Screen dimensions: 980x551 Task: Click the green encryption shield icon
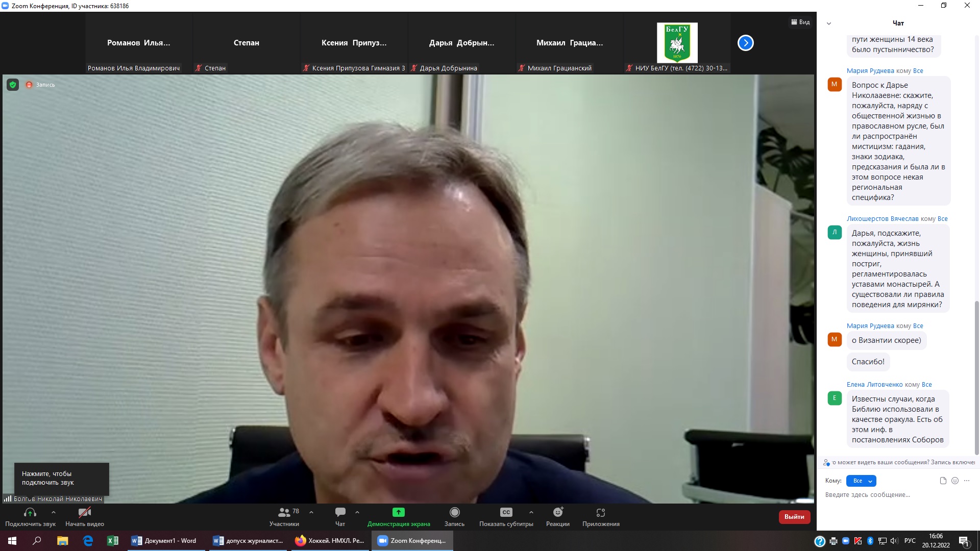(x=13, y=85)
